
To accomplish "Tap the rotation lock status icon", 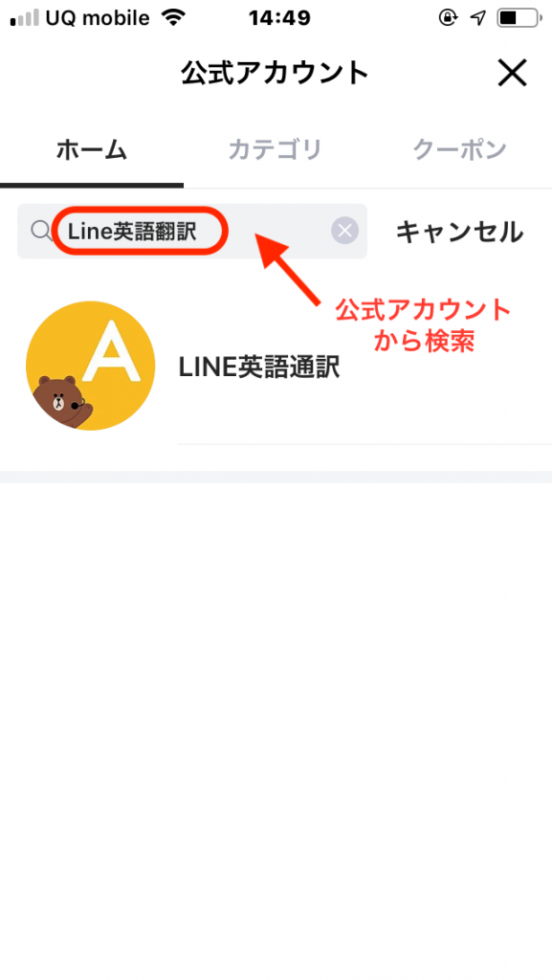I will [x=448, y=17].
